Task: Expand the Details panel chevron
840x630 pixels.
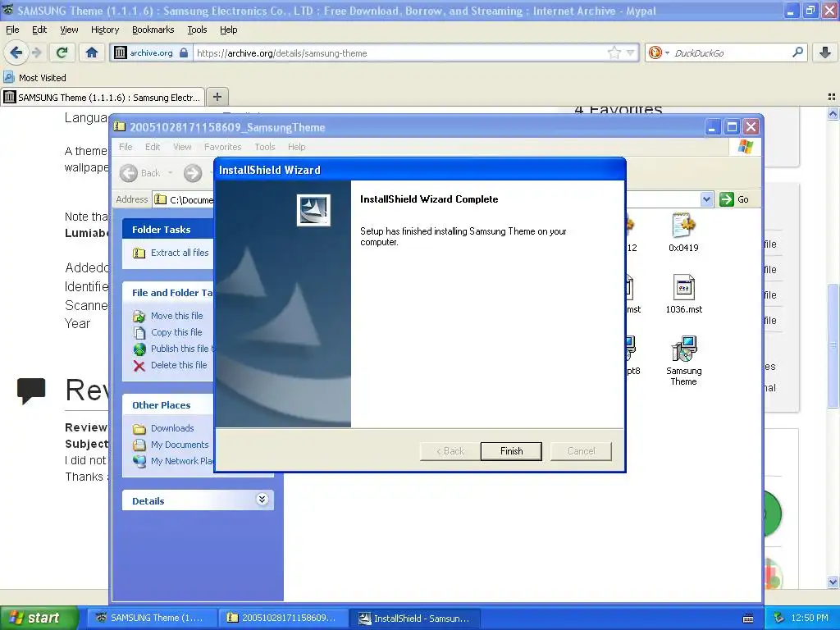Action: [262, 500]
